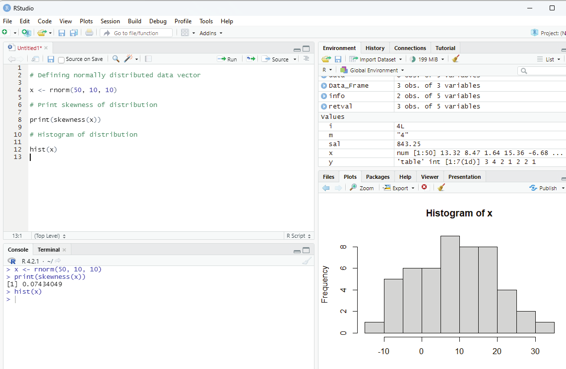Open the code tools magic wand

pos(128,59)
